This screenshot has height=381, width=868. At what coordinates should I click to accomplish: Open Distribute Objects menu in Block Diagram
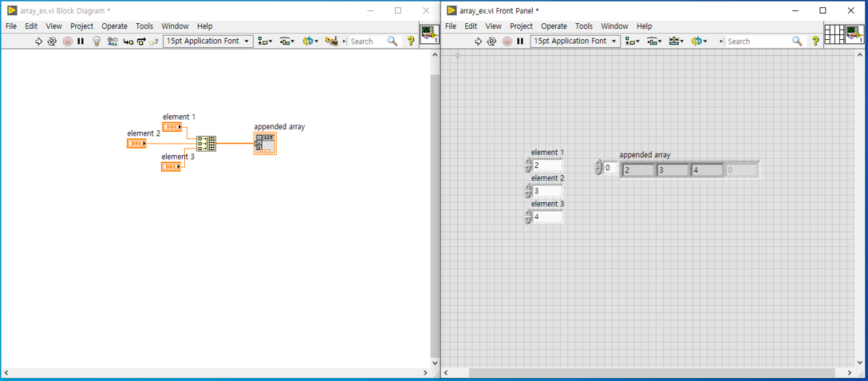pyautogui.click(x=286, y=41)
